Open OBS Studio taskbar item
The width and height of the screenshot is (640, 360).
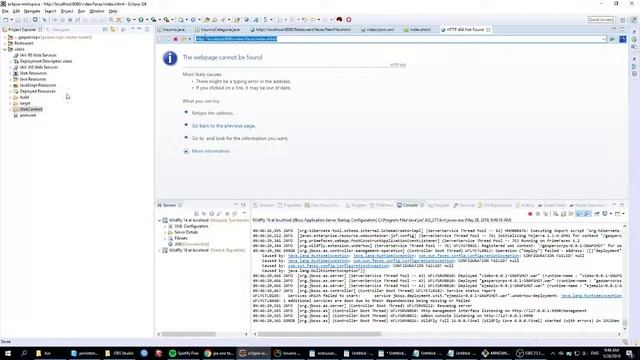click(119, 353)
